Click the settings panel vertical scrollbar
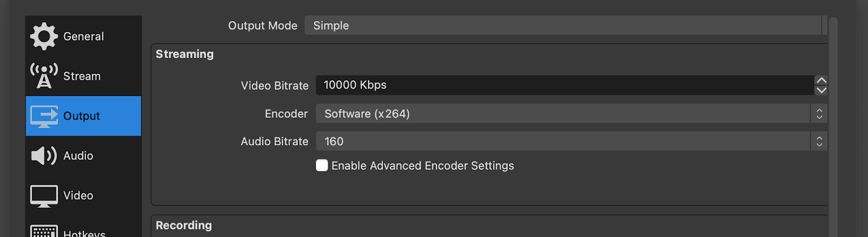This screenshot has height=237, width=868. [833, 125]
